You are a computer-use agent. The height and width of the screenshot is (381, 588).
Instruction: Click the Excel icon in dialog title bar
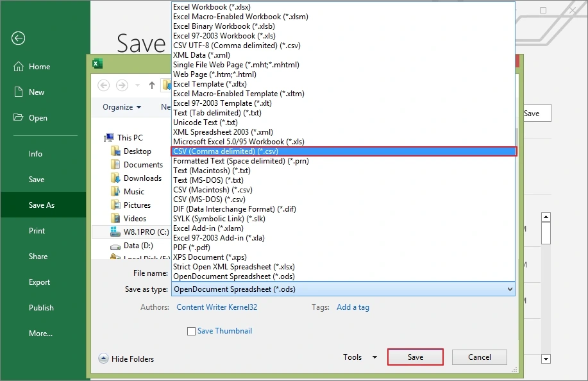click(97, 63)
